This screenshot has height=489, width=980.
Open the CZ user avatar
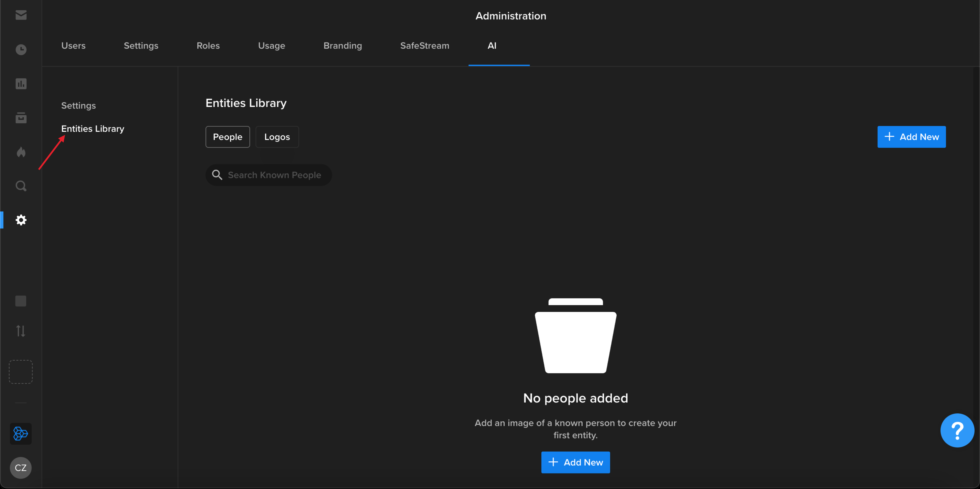pyautogui.click(x=21, y=468)
